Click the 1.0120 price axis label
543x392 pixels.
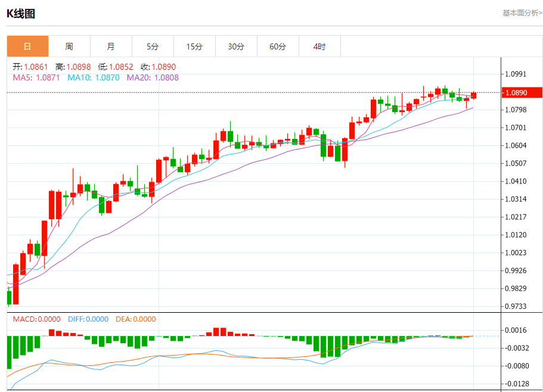(516, 235)
